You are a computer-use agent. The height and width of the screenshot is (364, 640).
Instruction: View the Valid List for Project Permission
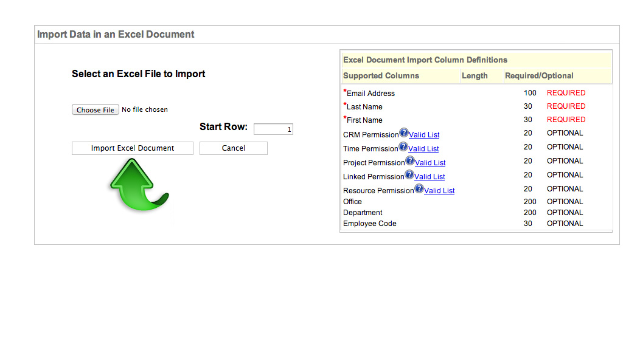click(430, 163)
